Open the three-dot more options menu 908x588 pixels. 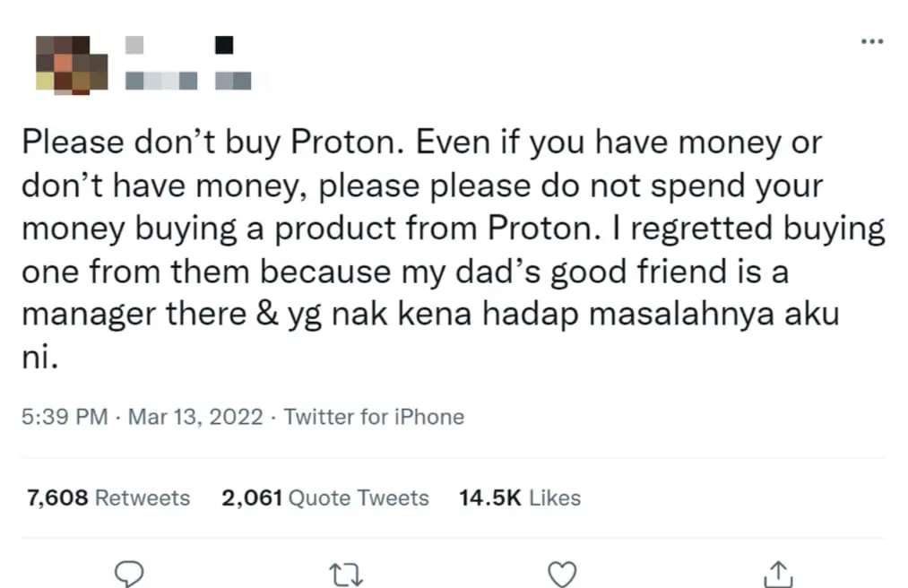click(872, 40)
